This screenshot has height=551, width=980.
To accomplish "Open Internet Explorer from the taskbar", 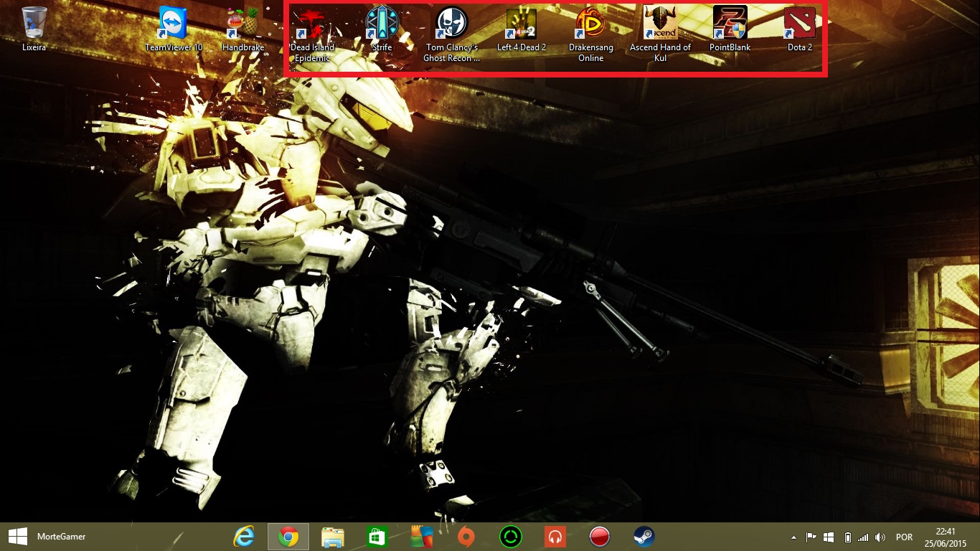I will click(x=245, y=537).
